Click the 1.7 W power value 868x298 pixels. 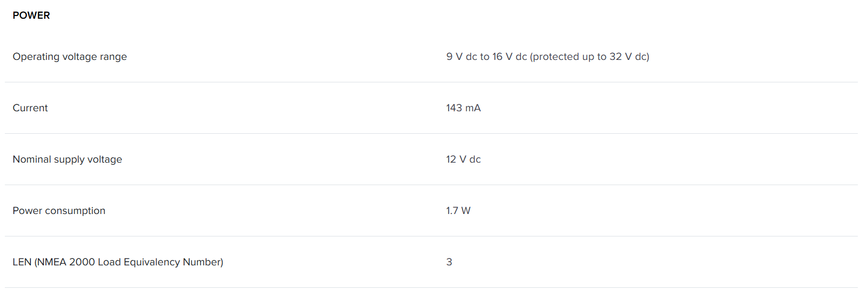pos(458,211)
